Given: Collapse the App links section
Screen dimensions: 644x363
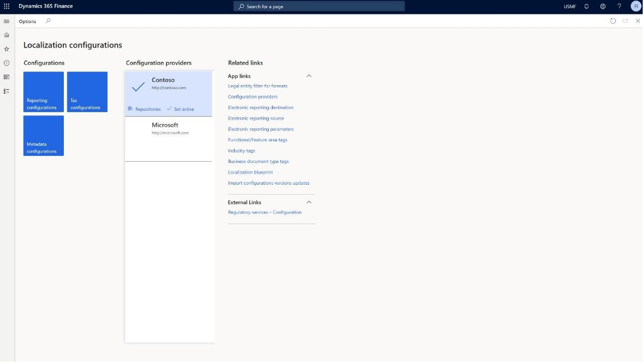Looking at the screenshot, I should point(308,76).
